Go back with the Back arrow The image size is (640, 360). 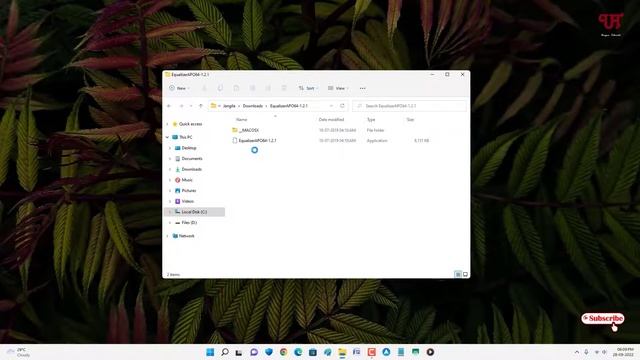(169, 106)
